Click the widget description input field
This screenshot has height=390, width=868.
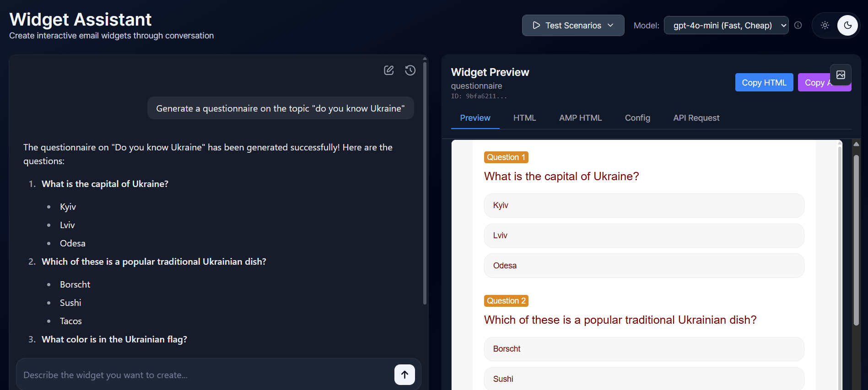pos(206,375)
